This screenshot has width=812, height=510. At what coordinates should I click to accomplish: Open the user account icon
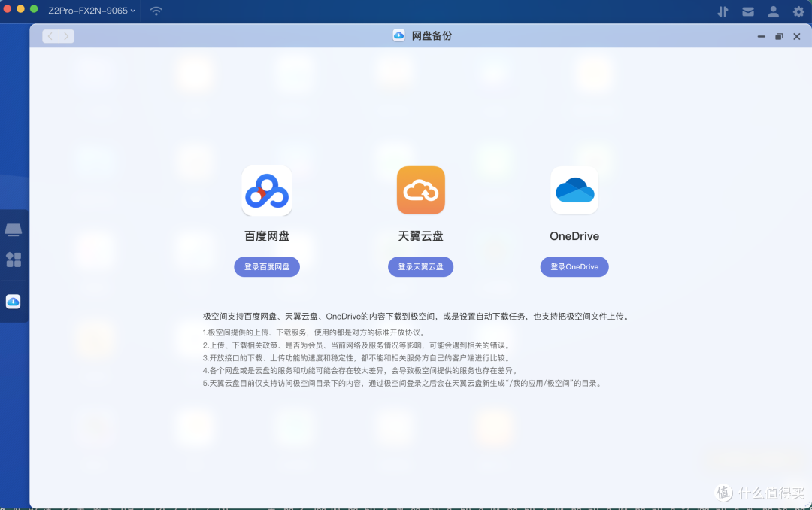click(773, 11)
